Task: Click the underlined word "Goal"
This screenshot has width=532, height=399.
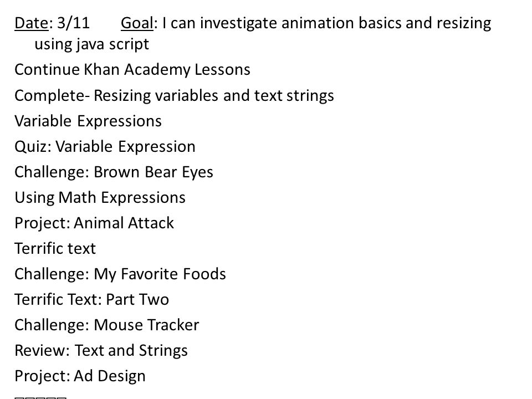Action: click(x=137, y=23)
